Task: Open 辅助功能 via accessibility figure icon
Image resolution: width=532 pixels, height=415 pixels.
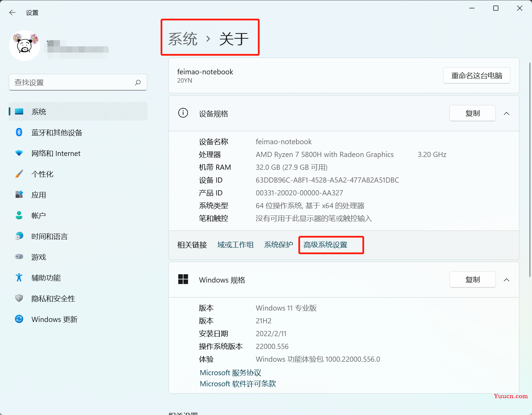Action: coord(19,277)
